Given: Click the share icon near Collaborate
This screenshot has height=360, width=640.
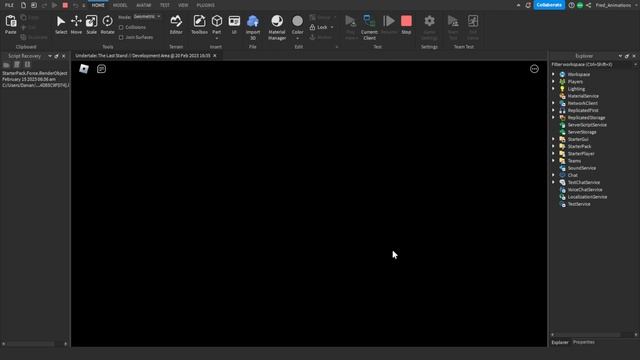Looking at the screenshot, I should point(588,5).
